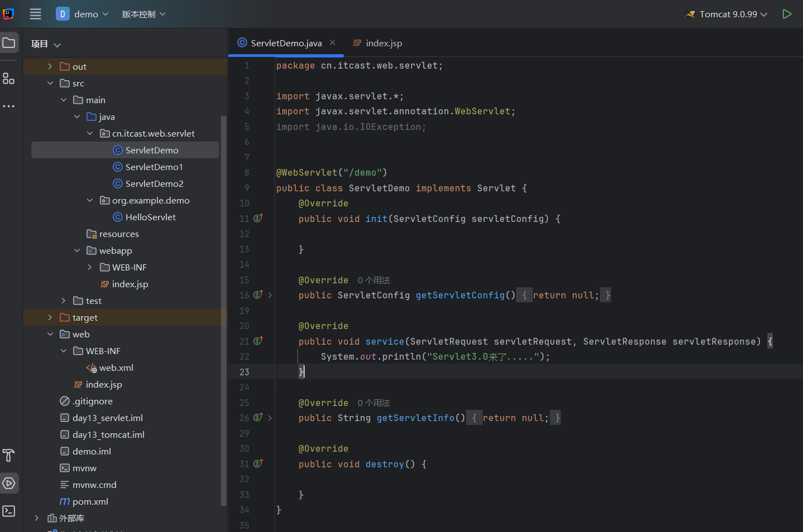Open the version control menu
This screenshot has width=803, height=532.
(143, 14)
